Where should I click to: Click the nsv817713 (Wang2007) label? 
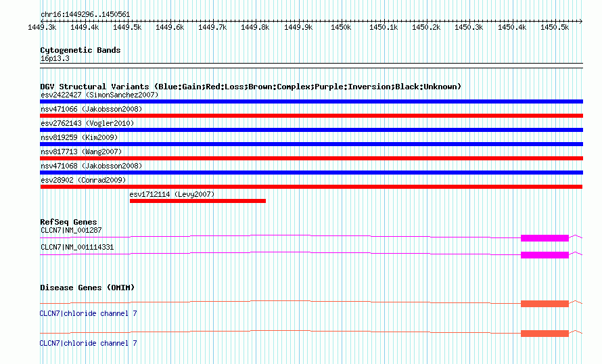coord(81,152)
